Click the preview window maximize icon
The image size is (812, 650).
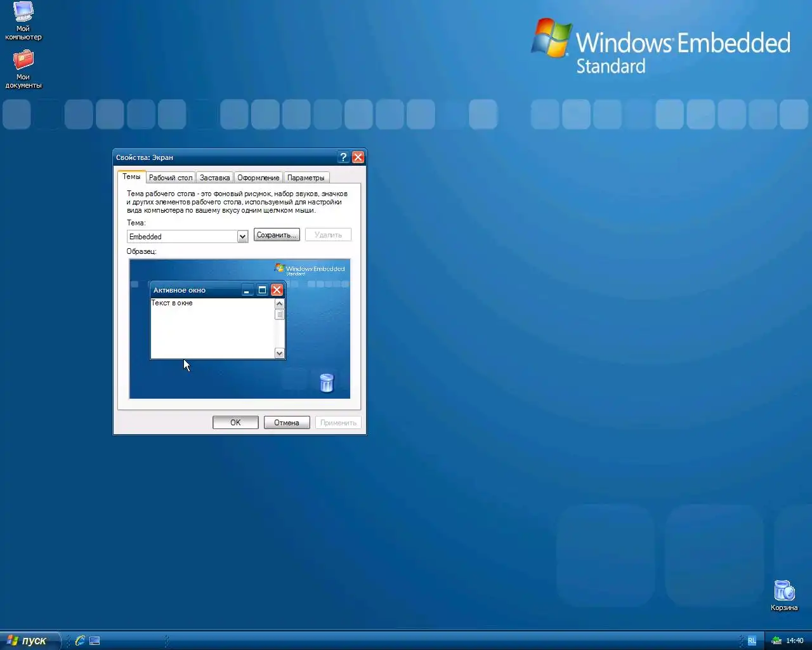[x=262, y=290]
